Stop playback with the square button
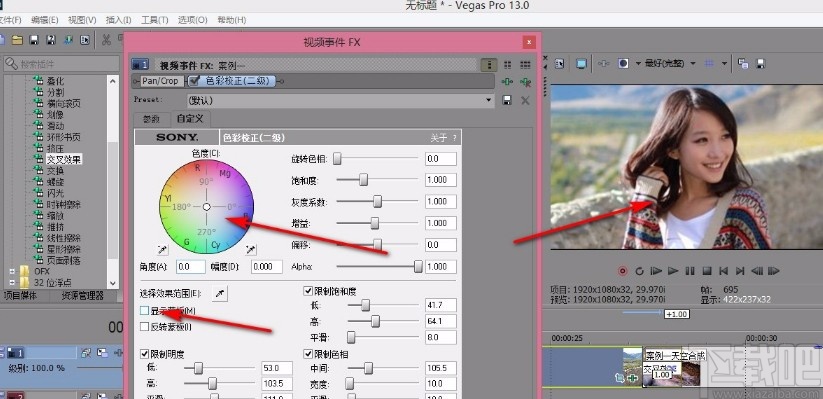823x399 pixels. 706,271
